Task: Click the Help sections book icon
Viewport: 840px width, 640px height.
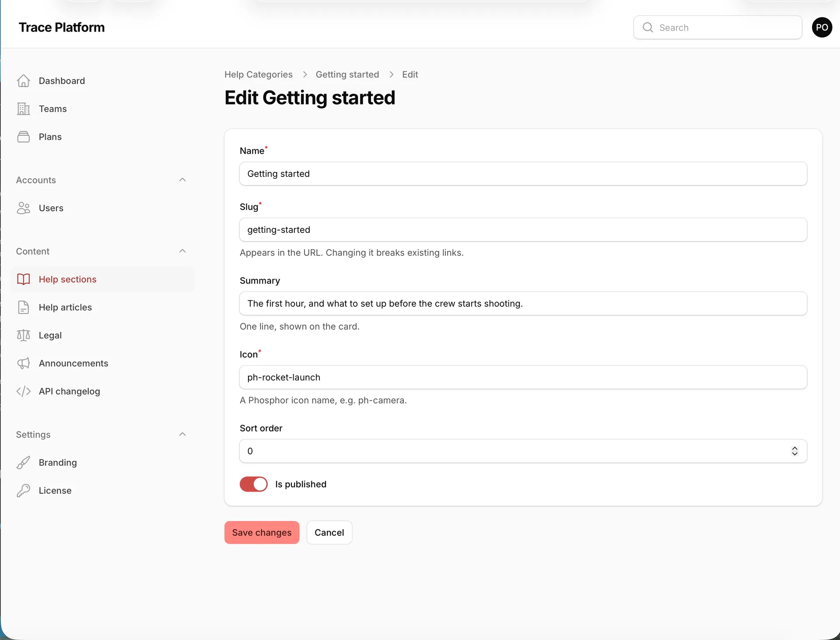Action: coord(23,280)
